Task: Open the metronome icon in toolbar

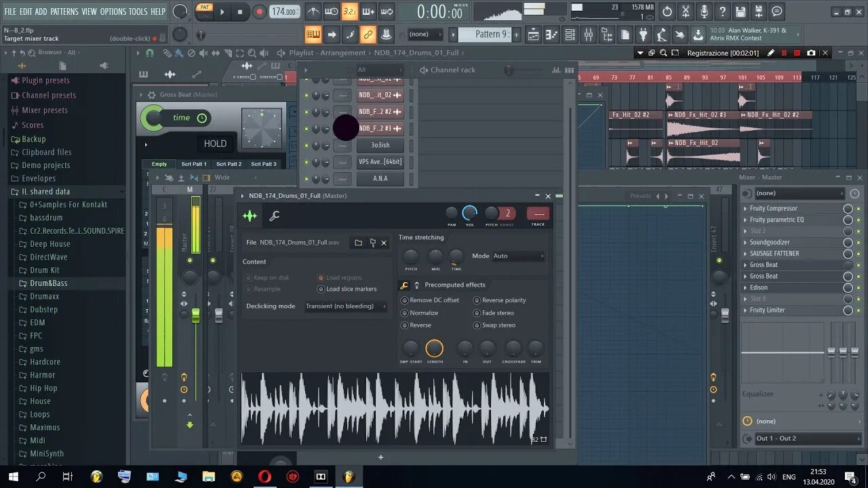Action: click(313, 12)
